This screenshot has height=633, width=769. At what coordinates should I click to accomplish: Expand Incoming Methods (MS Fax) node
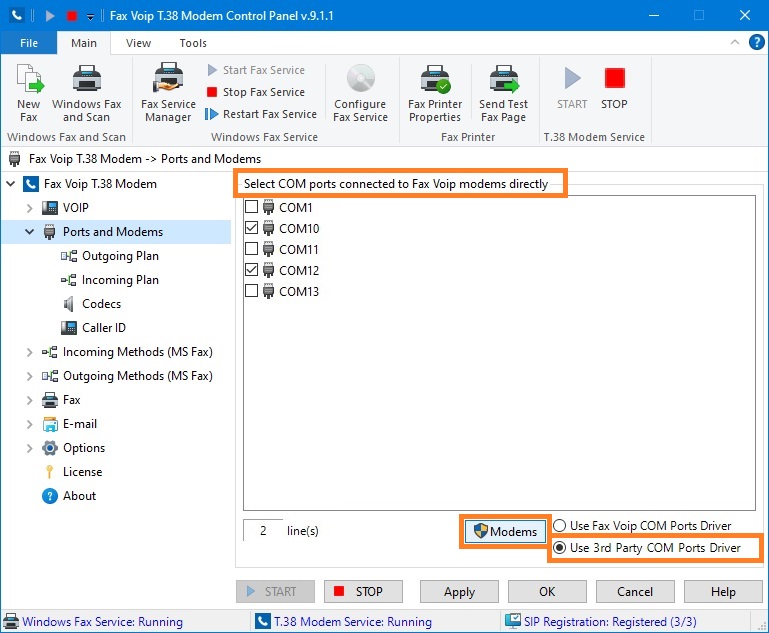29,352
